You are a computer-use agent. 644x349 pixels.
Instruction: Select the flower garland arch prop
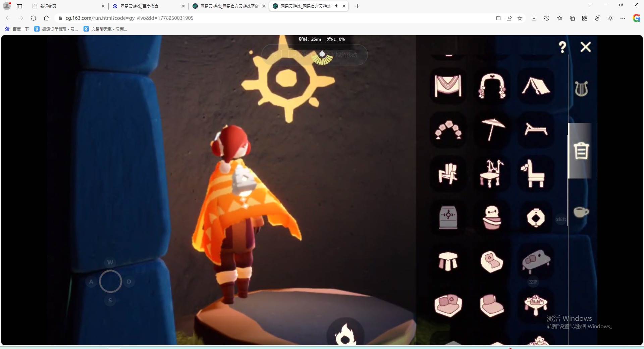[448, 130]
